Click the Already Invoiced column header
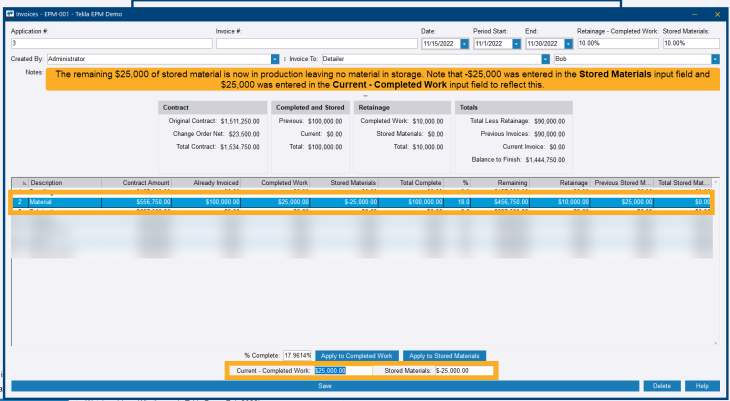Screen dimensions: 730x401 [206, 183]
